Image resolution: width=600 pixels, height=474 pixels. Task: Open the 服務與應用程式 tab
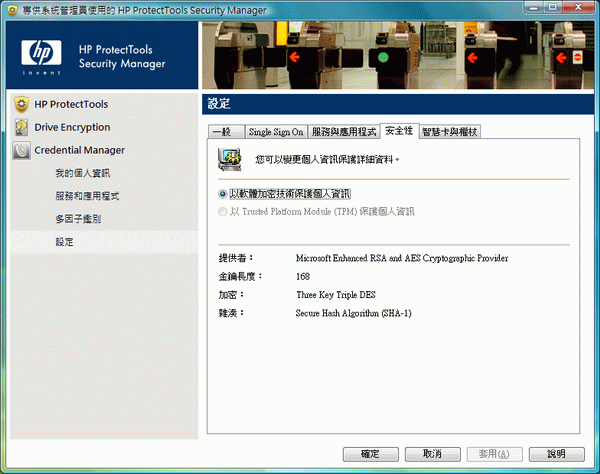click(344, 132)
